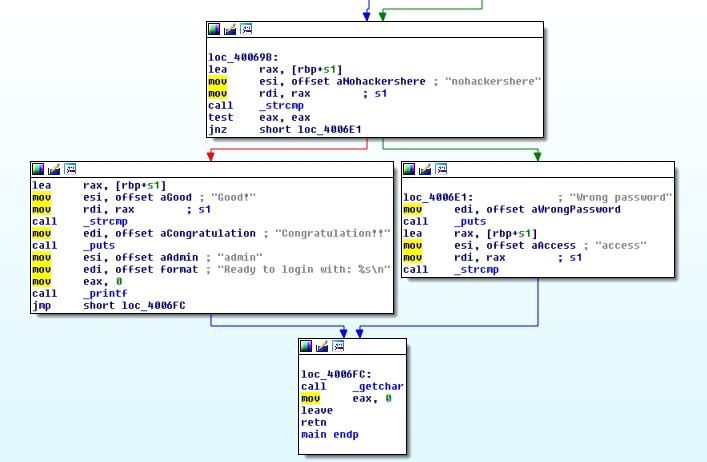
Task: Click mov eax, 0 before _printf call
Action: [77, 282]
